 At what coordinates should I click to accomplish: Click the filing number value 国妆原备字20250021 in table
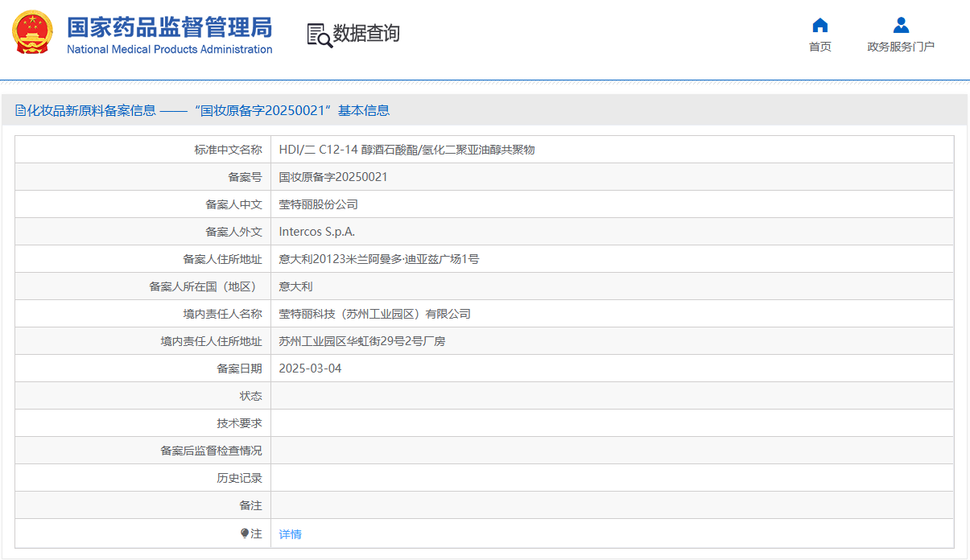click(332, 177)
